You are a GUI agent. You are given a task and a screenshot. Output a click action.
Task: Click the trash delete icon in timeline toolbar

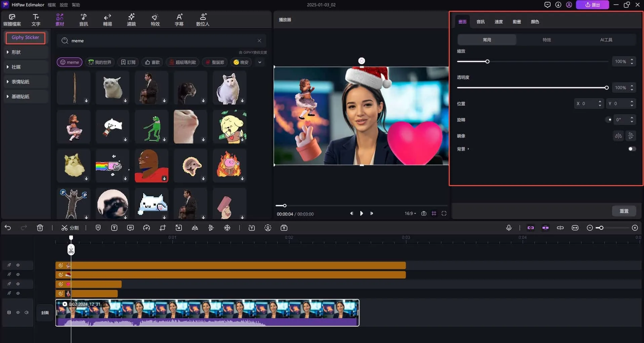(40, 228)
